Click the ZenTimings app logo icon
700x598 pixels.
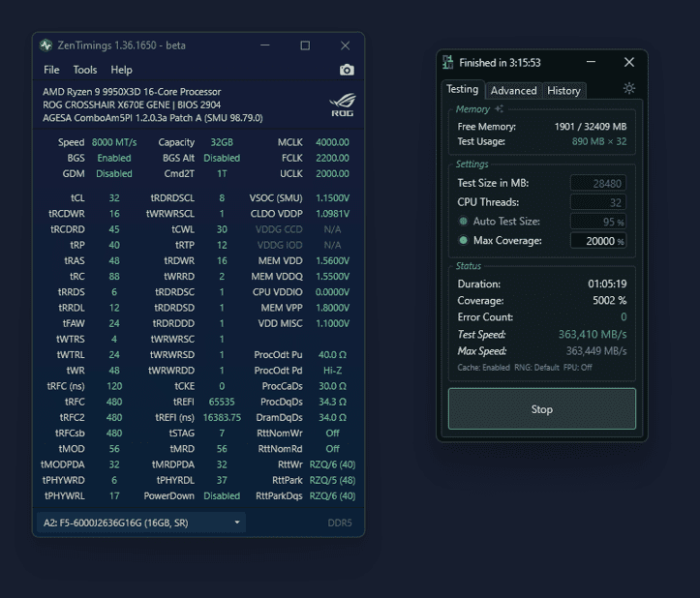(x=46, y=45)
